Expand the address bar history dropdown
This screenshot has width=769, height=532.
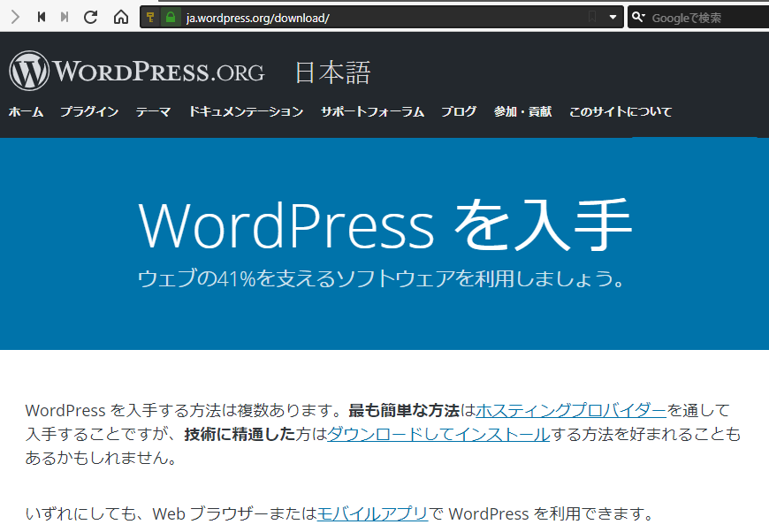[613, 18]
